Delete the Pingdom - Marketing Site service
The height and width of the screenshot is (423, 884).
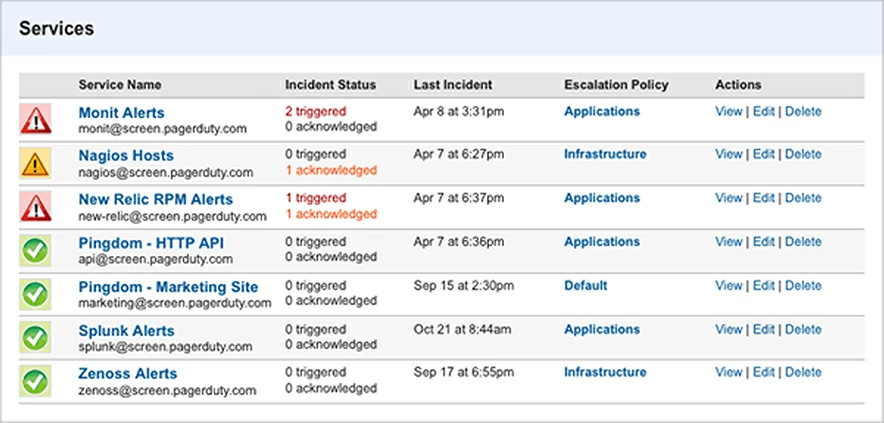(803, 285)
